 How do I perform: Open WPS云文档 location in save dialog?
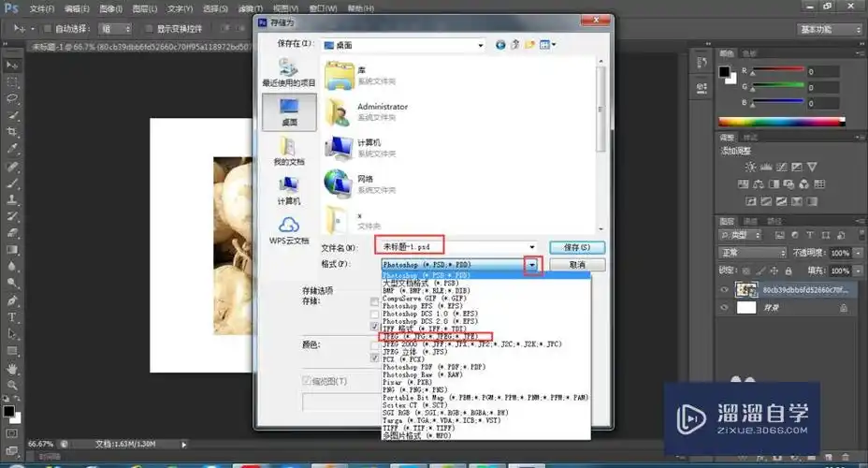point(289,230)
